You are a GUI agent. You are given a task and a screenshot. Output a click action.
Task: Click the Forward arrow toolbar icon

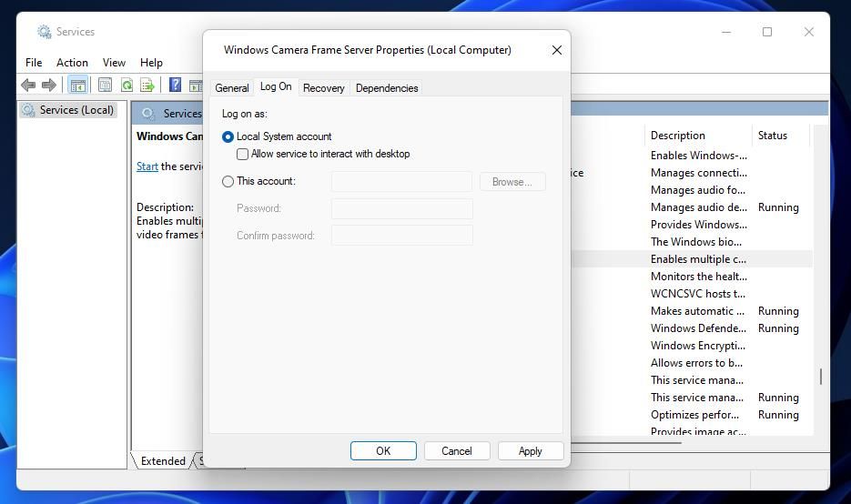tap(49, 85)
